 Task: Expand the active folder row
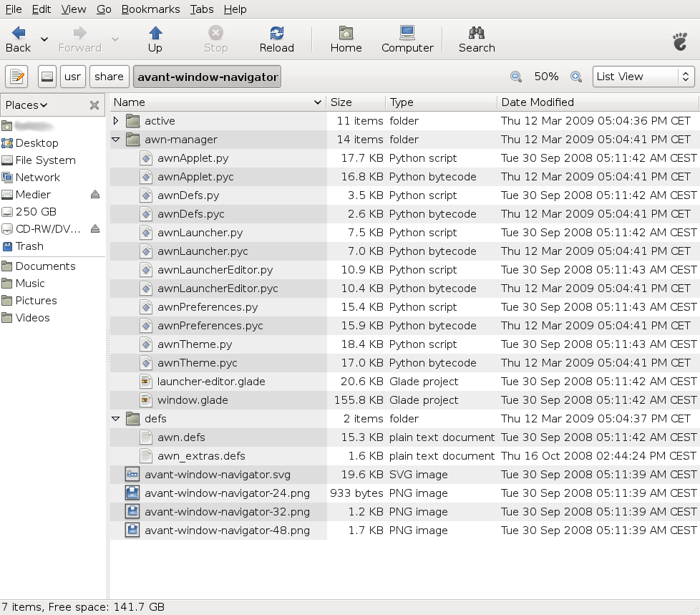pyautogui.click(x=116, y=120)
